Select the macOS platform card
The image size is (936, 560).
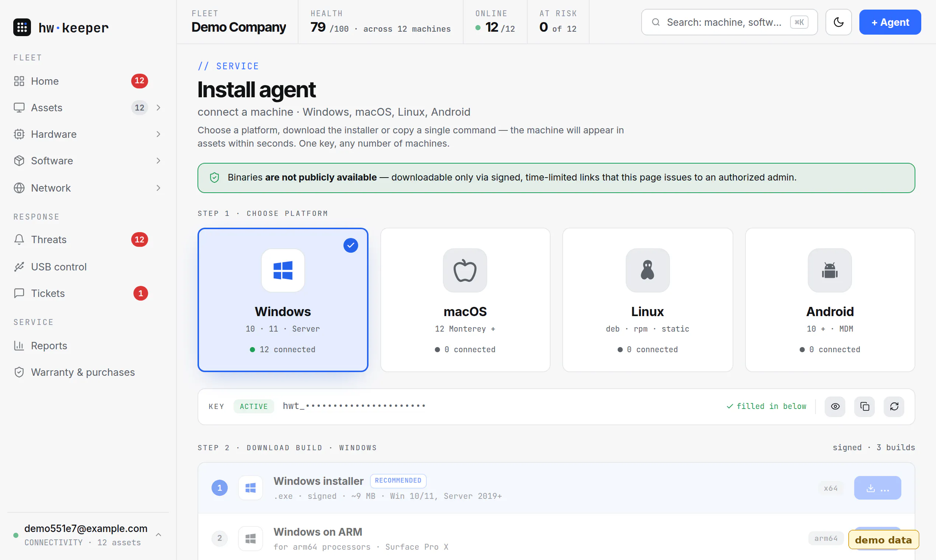465,300
